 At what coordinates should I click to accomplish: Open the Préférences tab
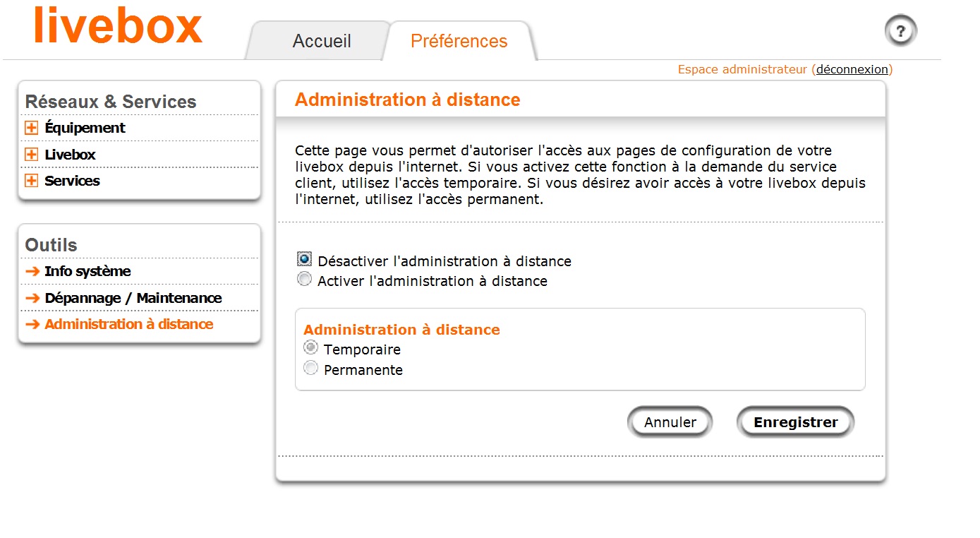tap(459, 41)
